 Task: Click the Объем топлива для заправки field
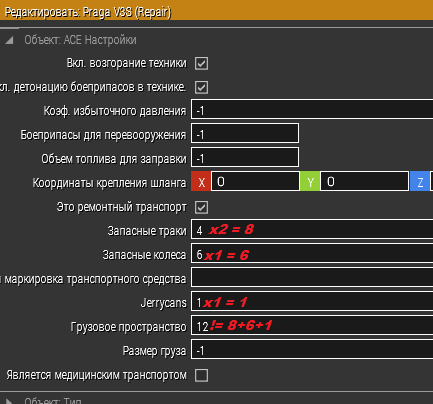(x=245, y=157)
